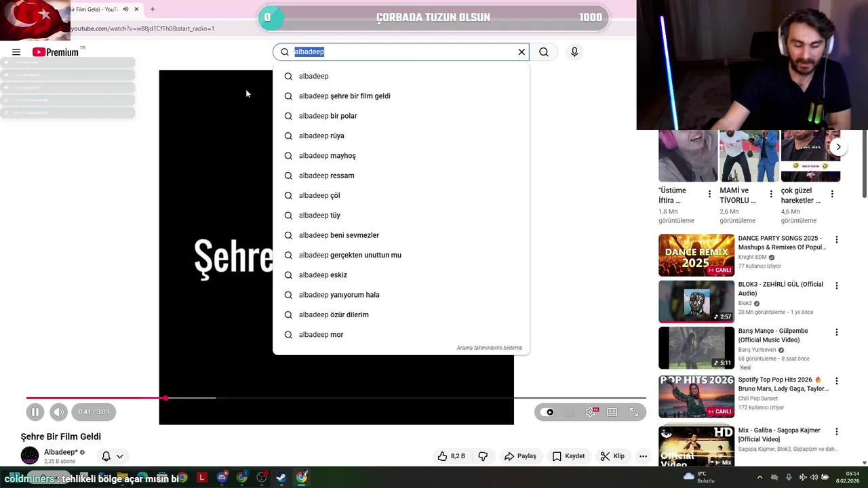The width and height of the screenshot is (868, 488).
Task: Dislike the video
Action: point(483,456)
